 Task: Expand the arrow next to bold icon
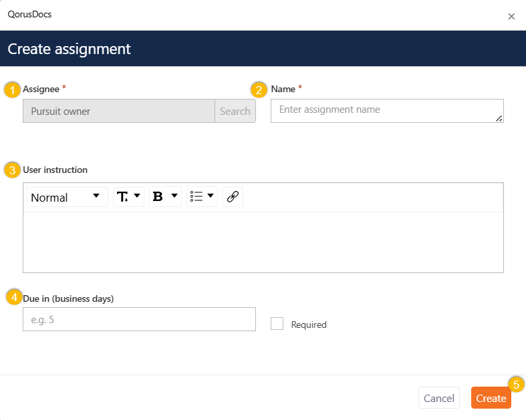(174, 196)
